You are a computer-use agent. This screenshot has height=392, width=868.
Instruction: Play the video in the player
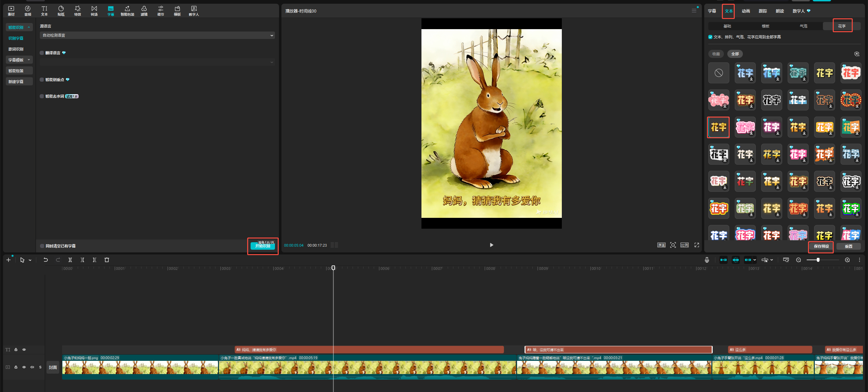[491, 245]
